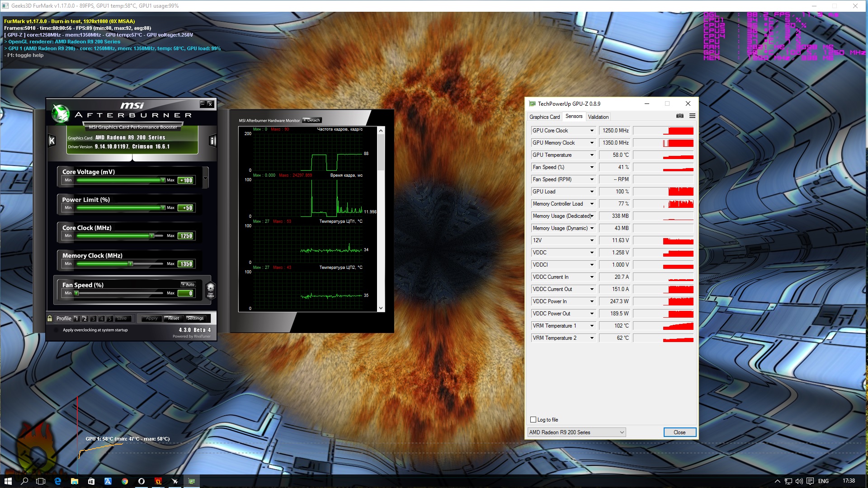The height and width of the screenshot is (488, 868).
Task: Select profile slot 2 in Afterburner
Action: pyautogui.click(x=85, y=319)
